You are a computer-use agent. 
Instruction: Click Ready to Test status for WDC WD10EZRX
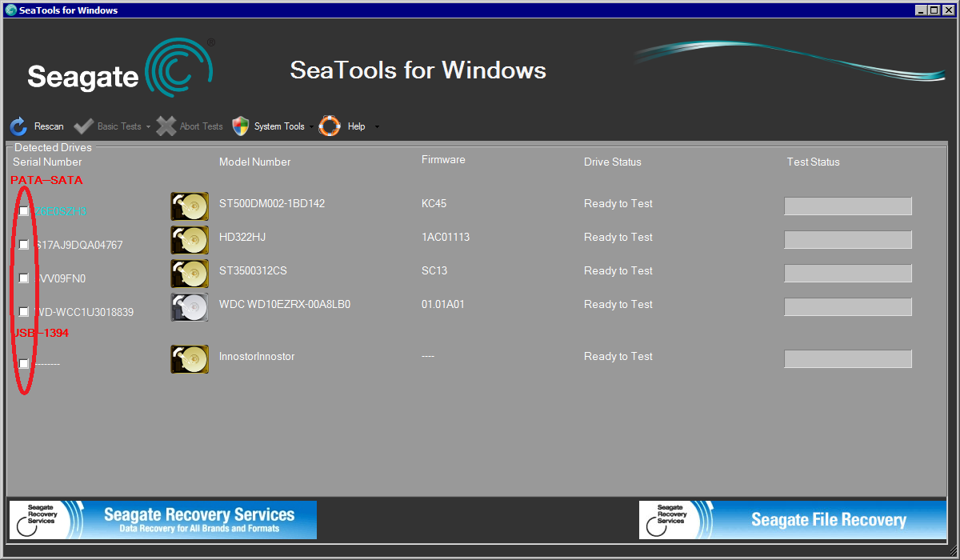618,304
